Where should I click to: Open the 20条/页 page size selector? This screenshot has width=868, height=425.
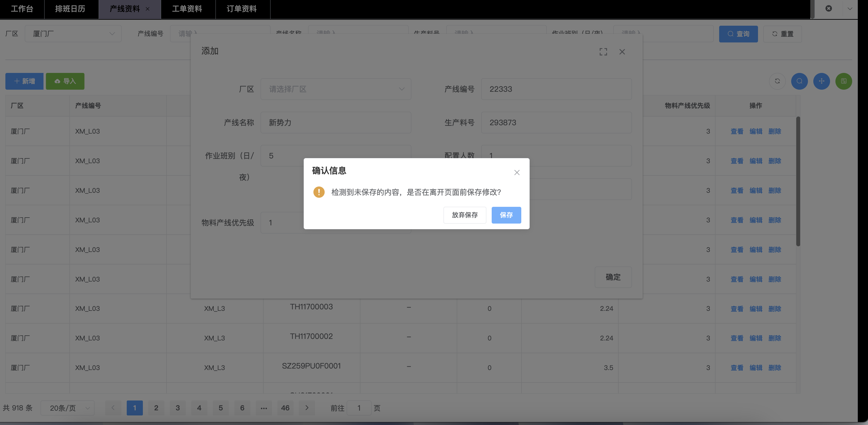coord(67,408)
